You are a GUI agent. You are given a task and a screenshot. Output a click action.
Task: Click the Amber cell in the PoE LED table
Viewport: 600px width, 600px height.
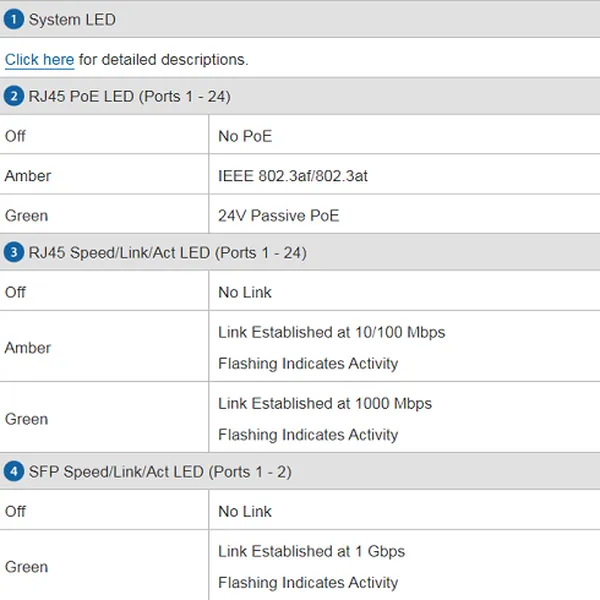click(28, 176)
